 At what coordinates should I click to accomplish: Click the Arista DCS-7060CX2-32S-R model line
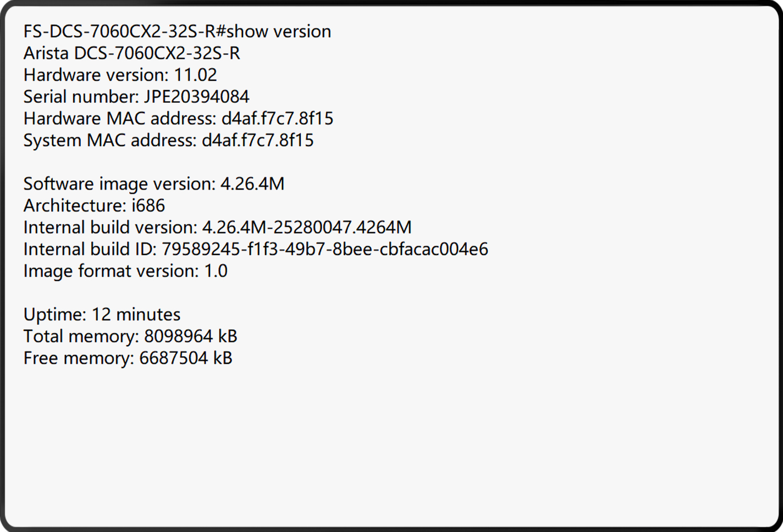[x=131, y=53]
